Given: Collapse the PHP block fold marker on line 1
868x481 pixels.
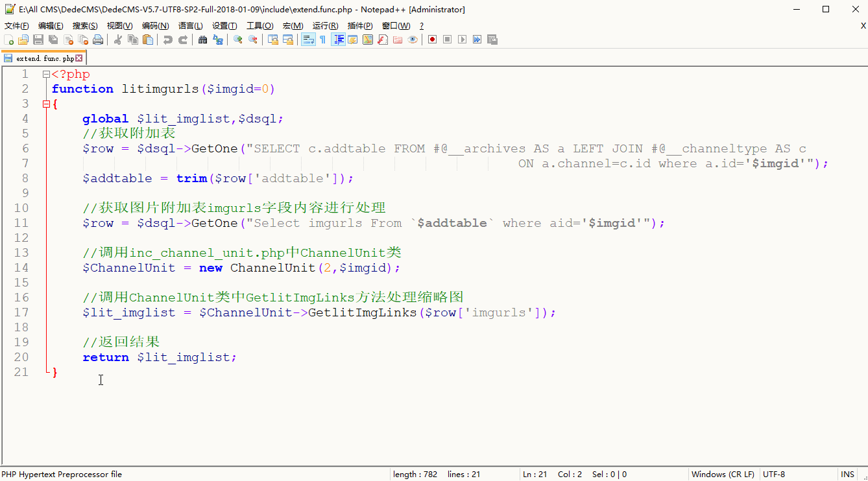Looking at the screenshot, I should coord(46,75).
